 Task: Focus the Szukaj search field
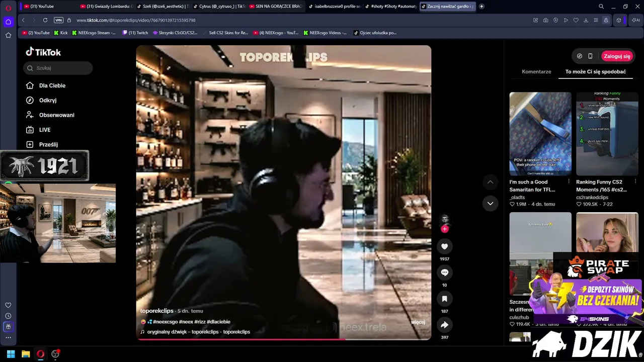tap(58, 68)
